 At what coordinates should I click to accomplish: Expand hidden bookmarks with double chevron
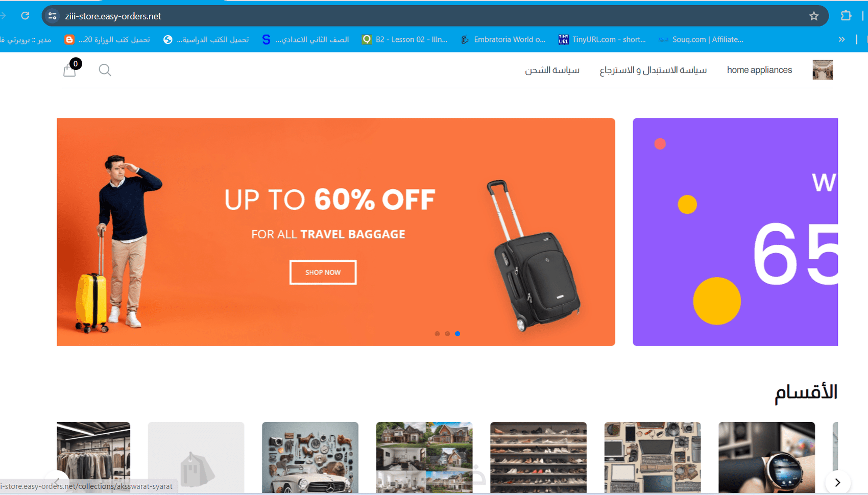(x=841, y=39)
